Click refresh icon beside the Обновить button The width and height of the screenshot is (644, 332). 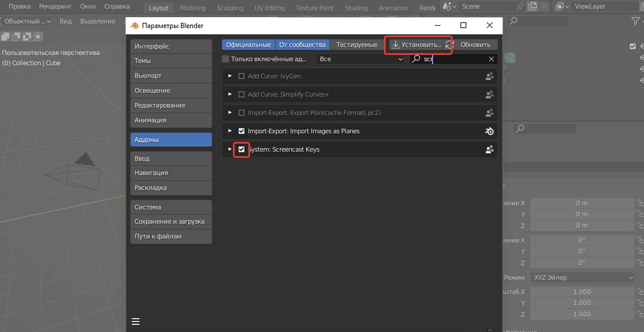pos(449,45)
